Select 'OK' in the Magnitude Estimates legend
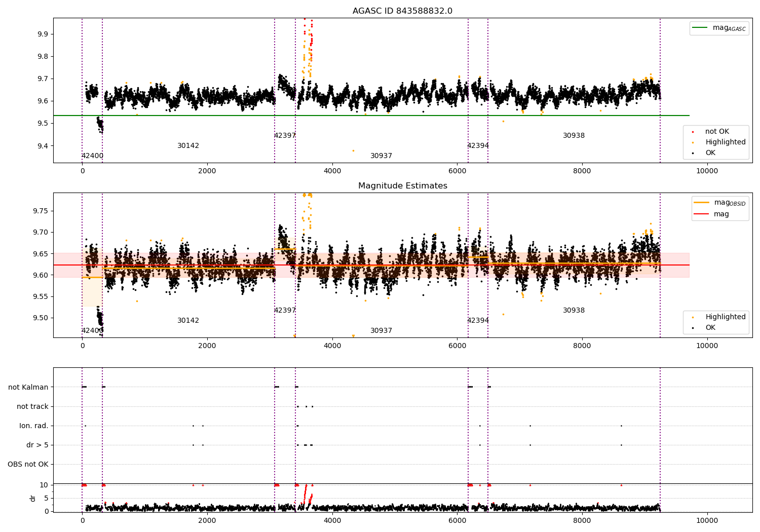This screenshot has width=760, height=532. pos(710,328)
